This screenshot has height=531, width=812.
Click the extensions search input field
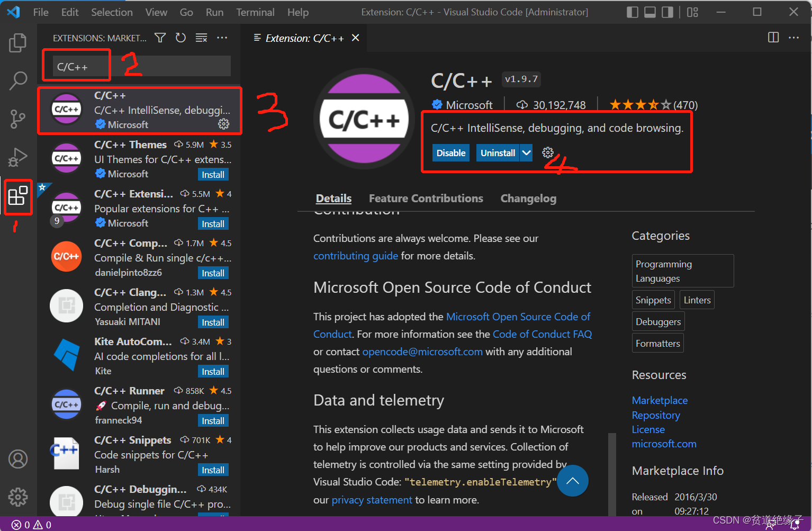(141, 67)
